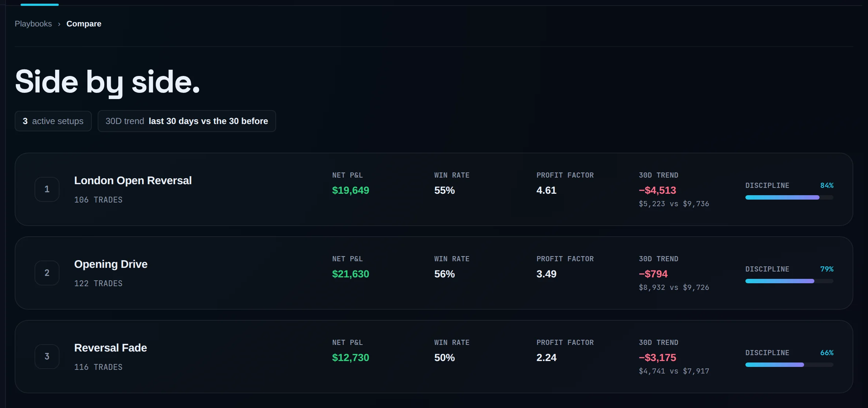
Task: Click the 84% discipline percentage
Action: pyautogui.click(x=827, y=186)
